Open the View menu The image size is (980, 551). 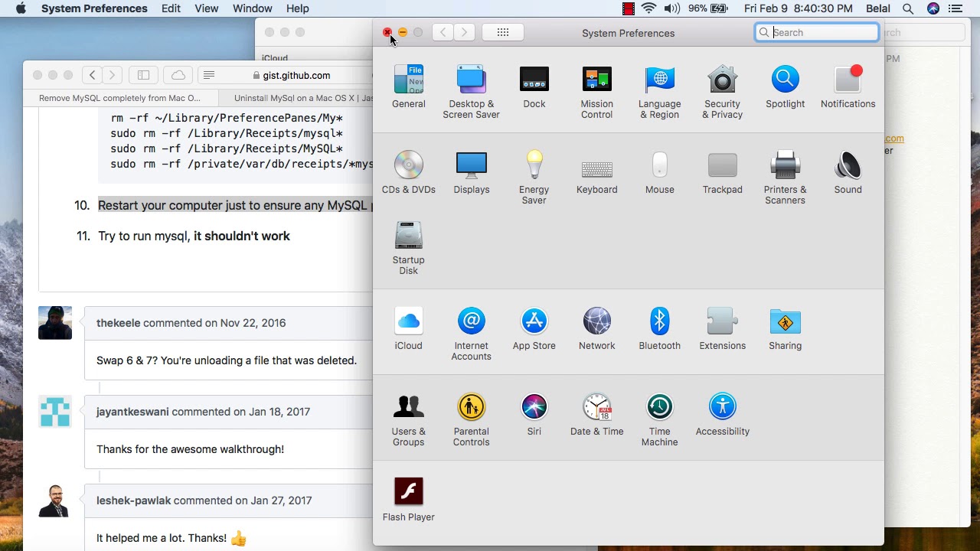206,8
